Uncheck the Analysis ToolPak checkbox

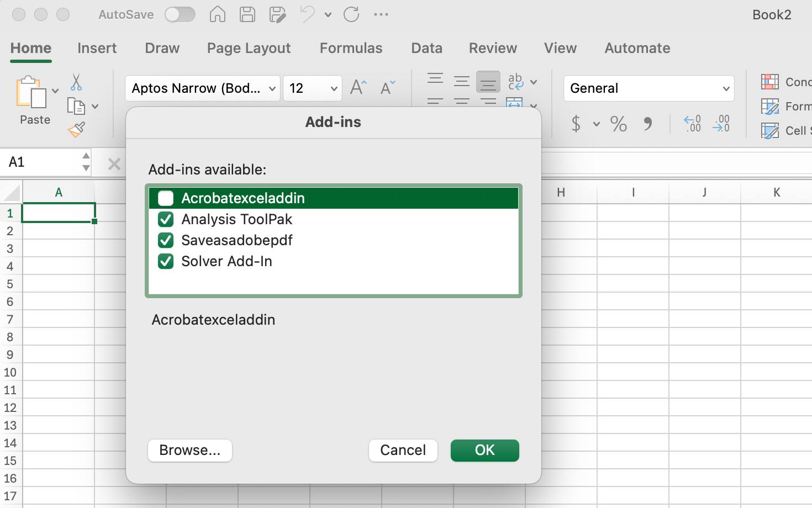click(x=166, y=219)
